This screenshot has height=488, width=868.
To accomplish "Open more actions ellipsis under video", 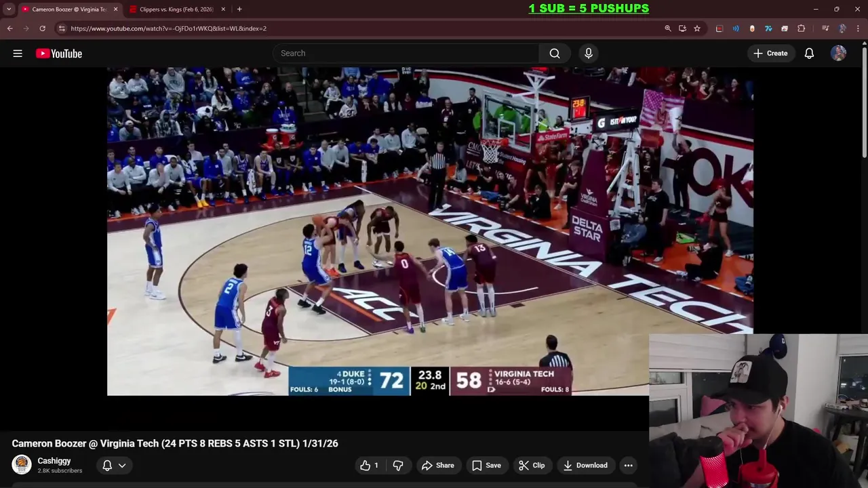I will coord(629,466).
